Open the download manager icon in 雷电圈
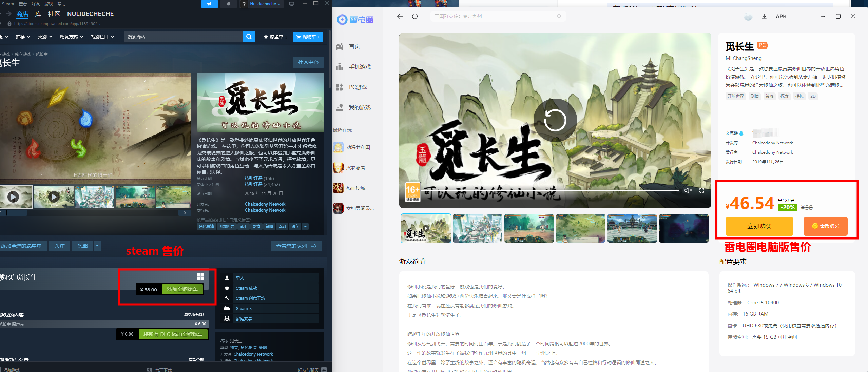 [x=764, y=16]
